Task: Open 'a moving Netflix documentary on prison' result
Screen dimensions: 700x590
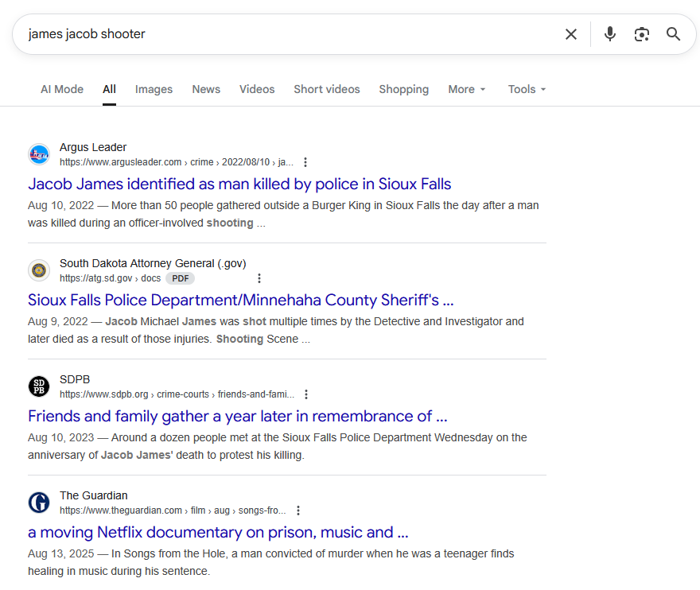Action: (218, 532)
